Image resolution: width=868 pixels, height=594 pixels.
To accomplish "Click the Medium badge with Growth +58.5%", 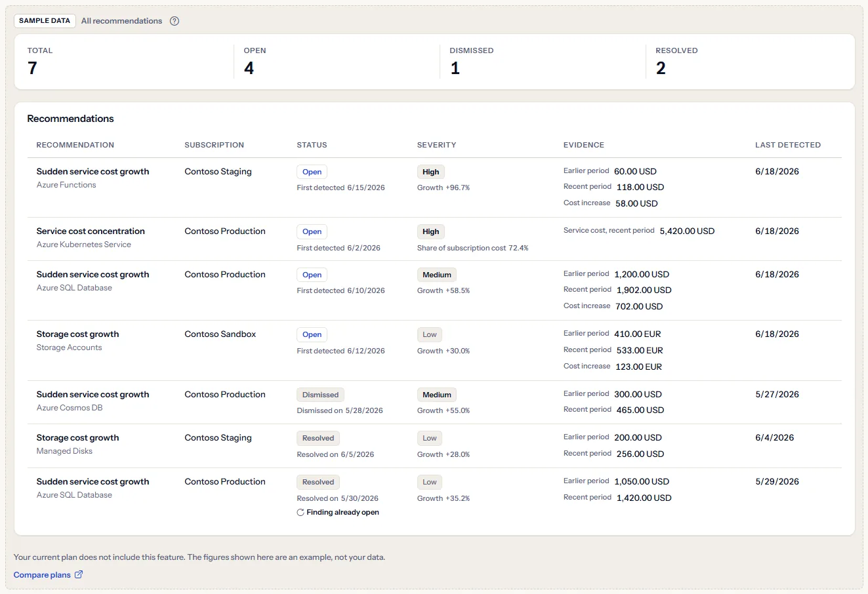I will click(437, 275).
